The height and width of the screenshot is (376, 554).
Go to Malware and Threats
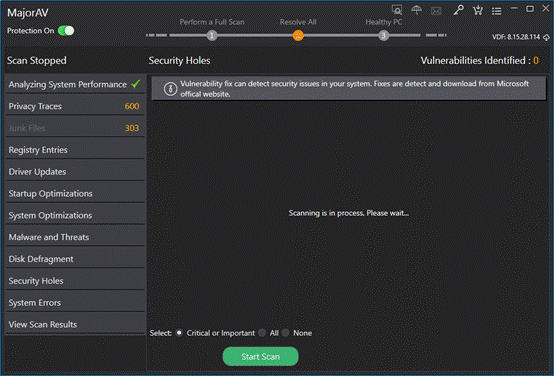pos(75,237)
